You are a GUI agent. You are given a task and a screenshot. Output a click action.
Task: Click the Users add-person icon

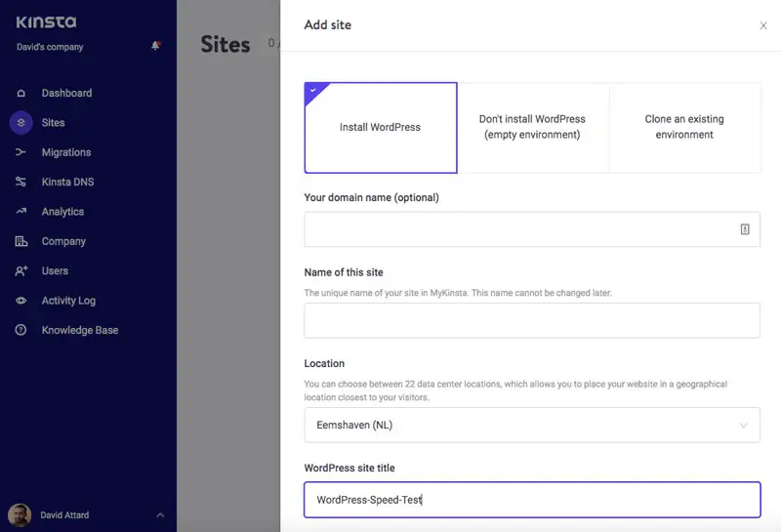[21, 270]
